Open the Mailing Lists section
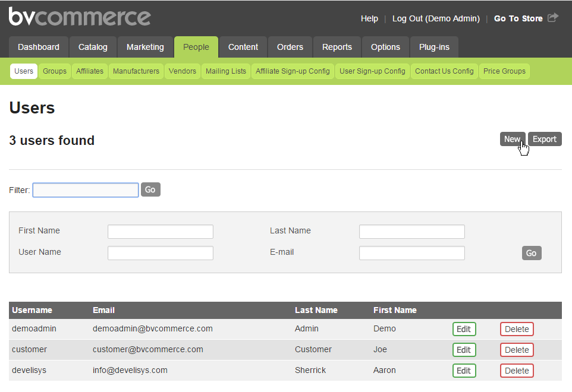 [225, 71]
